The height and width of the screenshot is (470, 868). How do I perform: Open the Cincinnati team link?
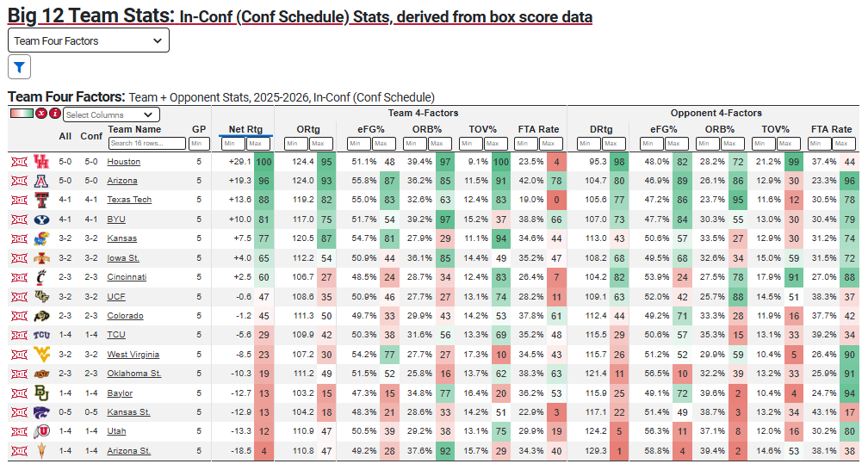127,277
